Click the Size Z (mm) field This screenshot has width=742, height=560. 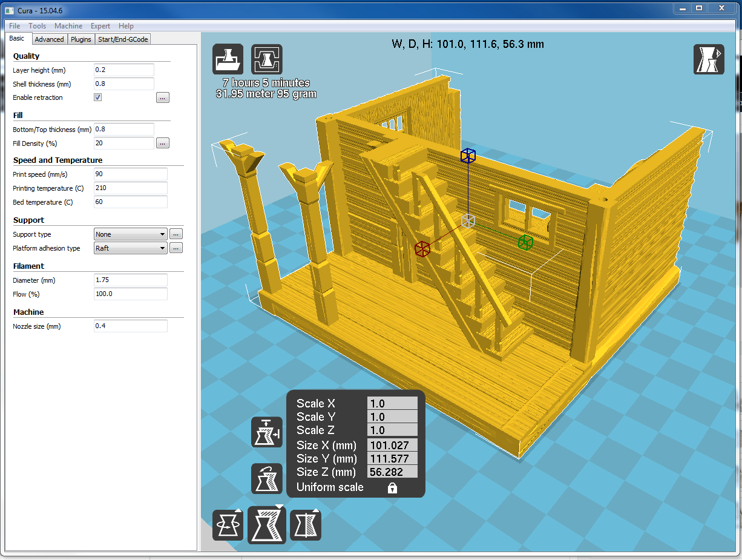392,472
